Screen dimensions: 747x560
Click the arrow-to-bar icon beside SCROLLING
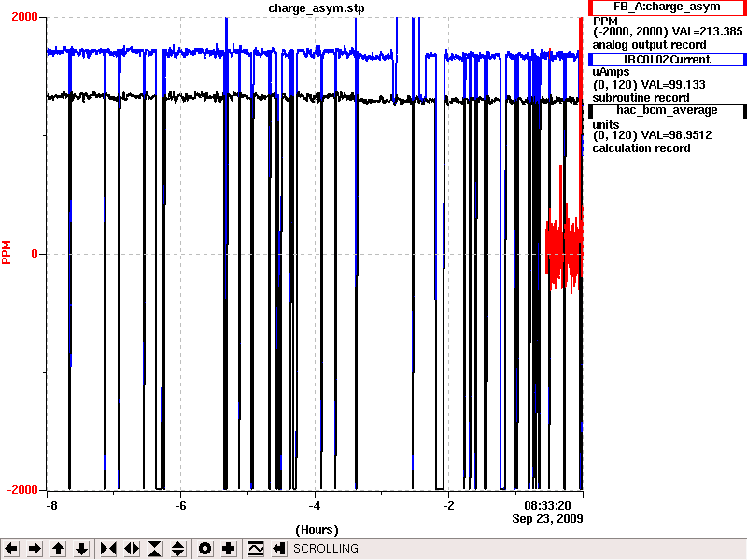click(279, 549)
